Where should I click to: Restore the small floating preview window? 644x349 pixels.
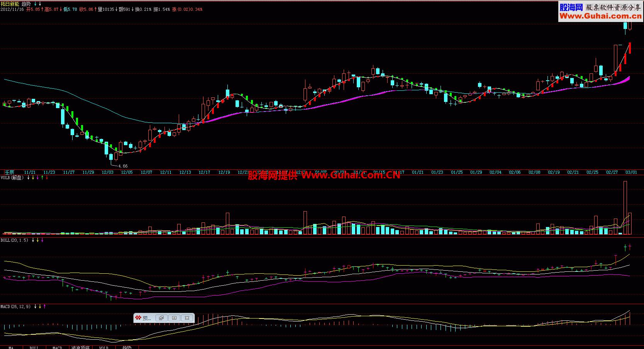click(161, 318)
